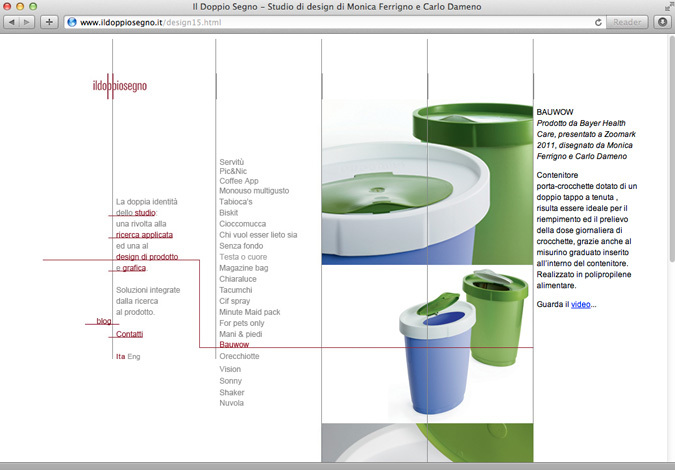Image resolution: width=675 pixels, height=470 pixels.
Task: Click the address bar URL field
Action: pyautogui.click(x=330, y=22)
